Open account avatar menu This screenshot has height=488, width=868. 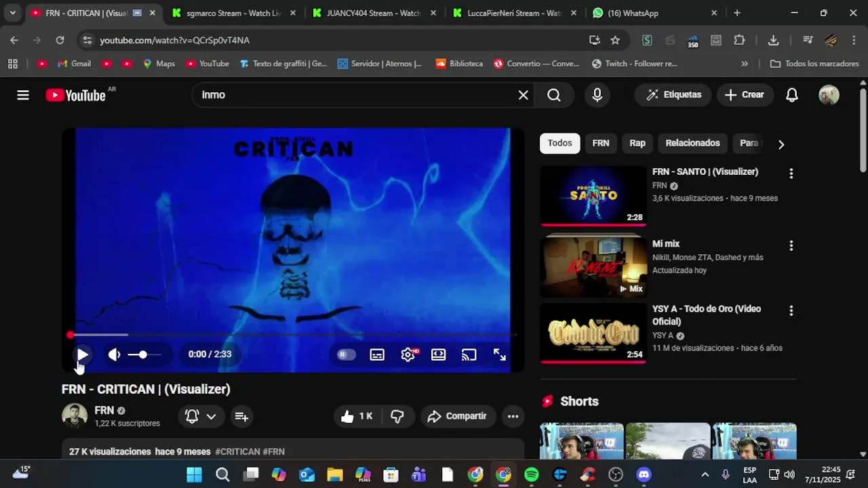(x=829, y=95)
